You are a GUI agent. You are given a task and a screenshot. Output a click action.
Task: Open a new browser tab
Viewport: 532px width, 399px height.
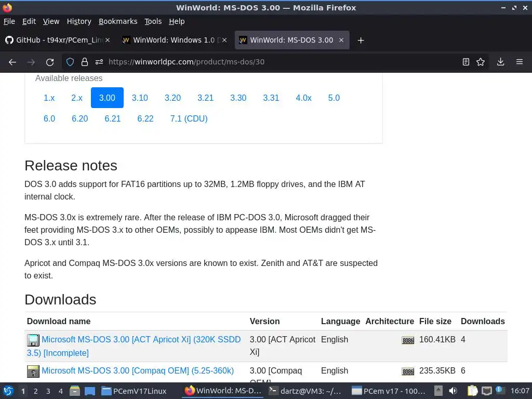tap(361, 41)
